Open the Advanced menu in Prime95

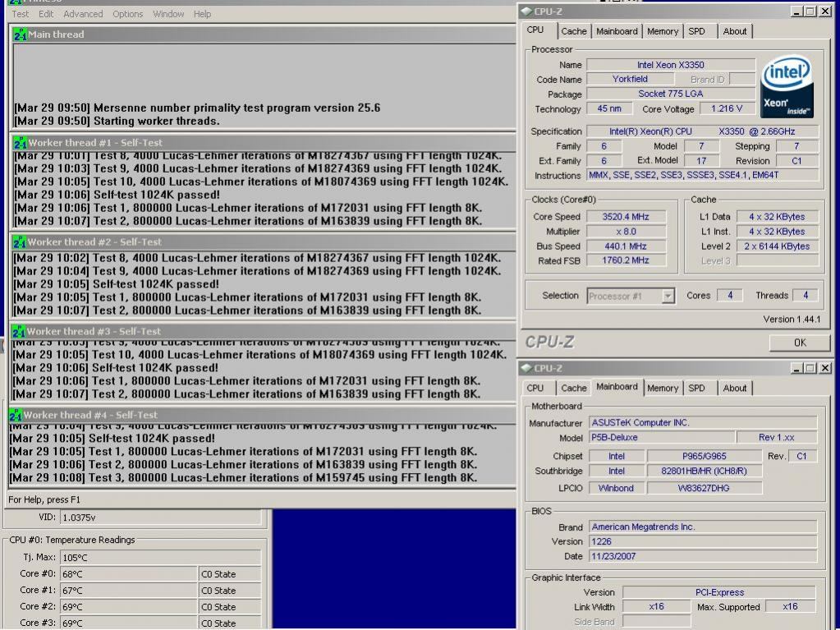[x=83, y=14]
